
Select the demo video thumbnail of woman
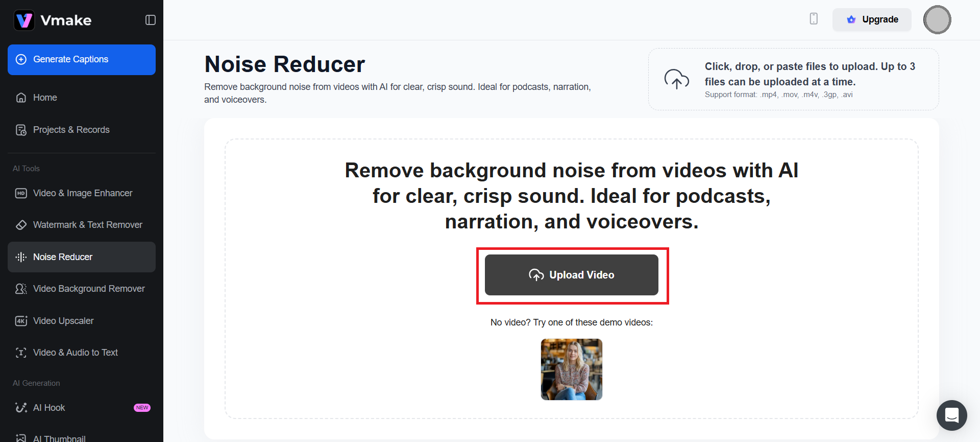click(571, 369)
